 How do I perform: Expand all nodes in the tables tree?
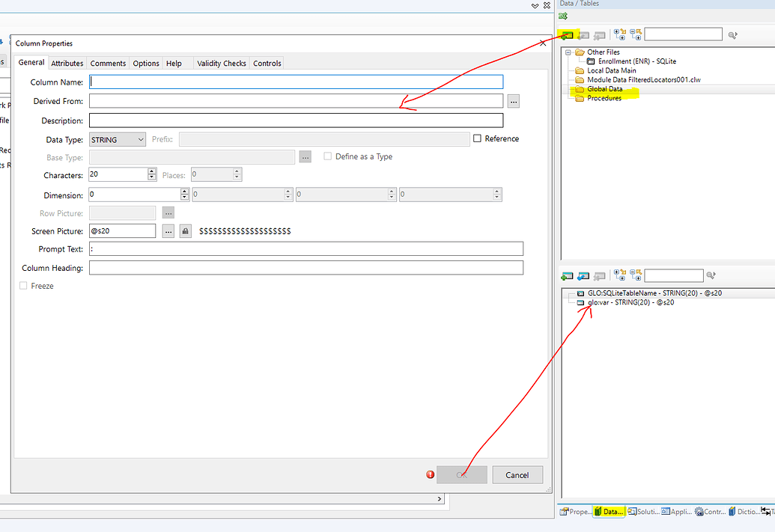tap(620, 34)
